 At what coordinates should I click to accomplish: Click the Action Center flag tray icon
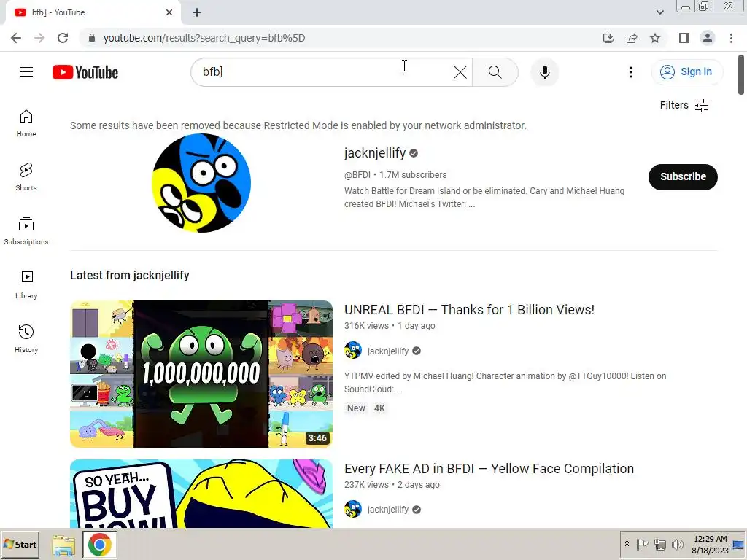642,544
